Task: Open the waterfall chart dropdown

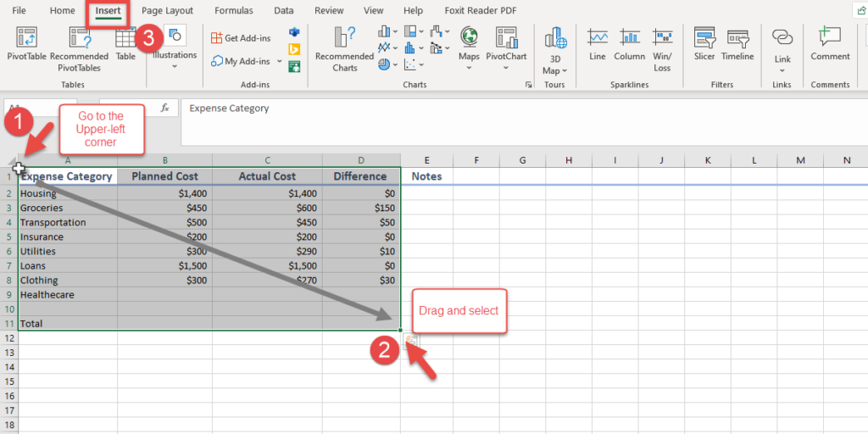Action: pyautogui.click(x=440, y=31)
